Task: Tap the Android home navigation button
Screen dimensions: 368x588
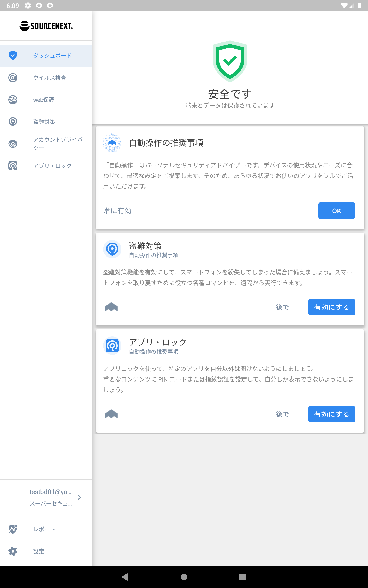Action: 184,577
